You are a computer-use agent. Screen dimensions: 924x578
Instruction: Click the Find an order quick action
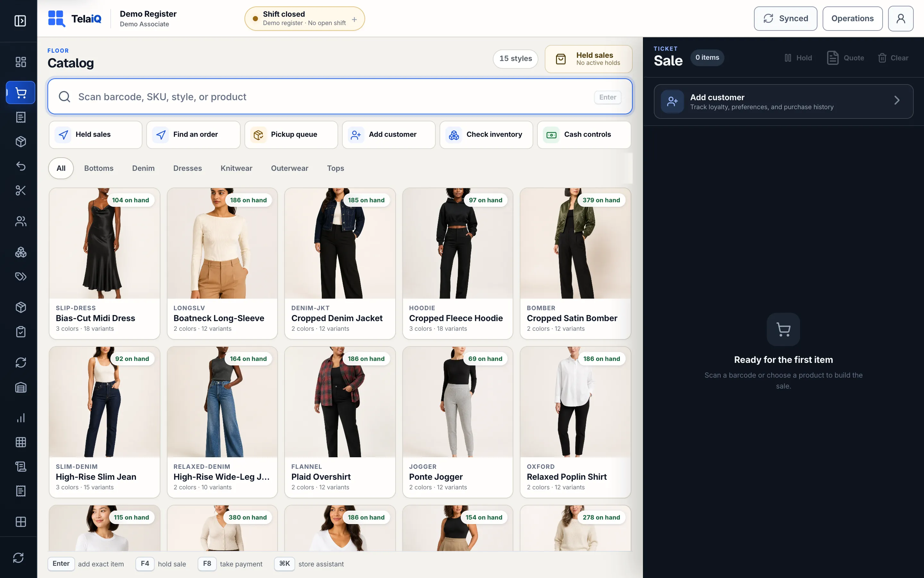(x=193, y=135)
